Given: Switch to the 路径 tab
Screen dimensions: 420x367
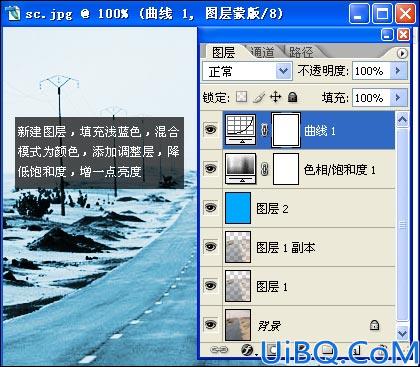Looking at the screenshot, I should tap(301, 52).
